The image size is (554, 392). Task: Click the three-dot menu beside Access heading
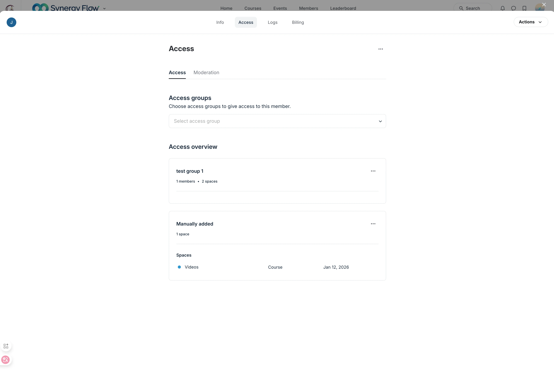click(x=381, y=49)
